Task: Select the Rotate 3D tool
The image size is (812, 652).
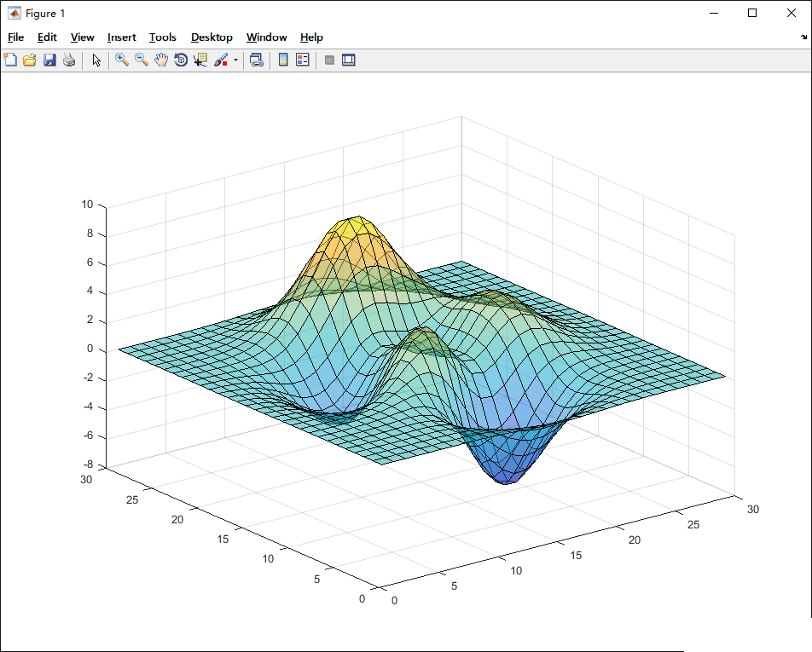Action: (x=181, y=60)
